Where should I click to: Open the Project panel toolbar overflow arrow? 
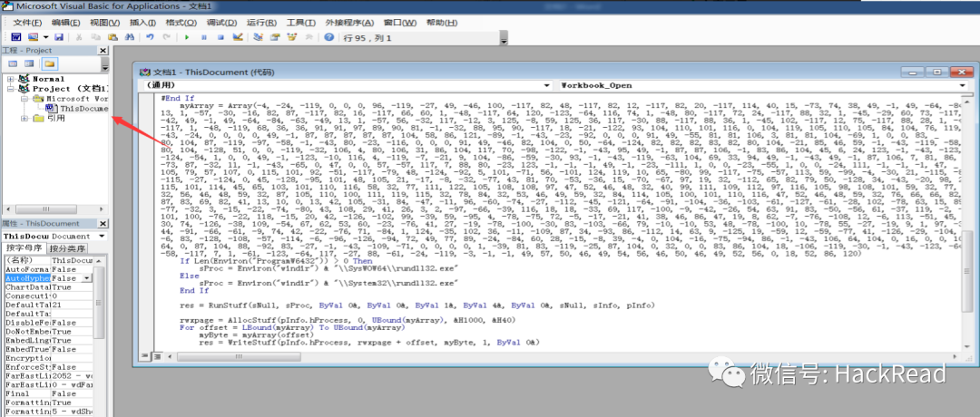[105, 66]
